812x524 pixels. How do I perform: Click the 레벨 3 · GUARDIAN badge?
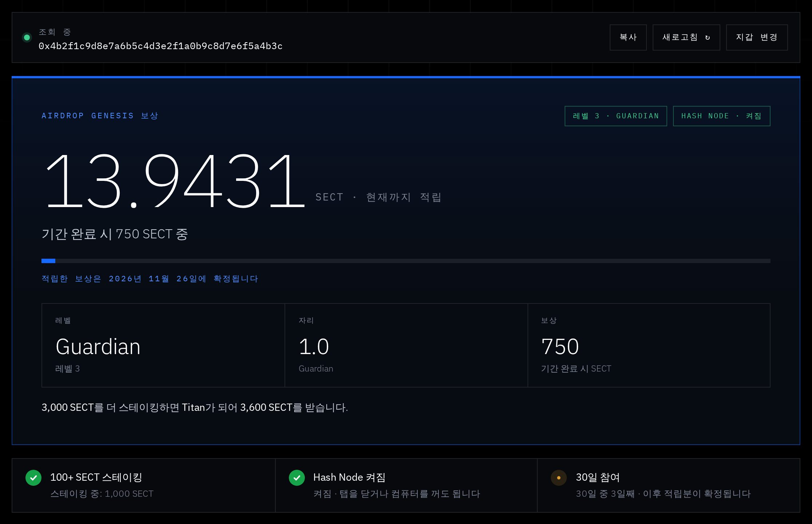pos(616,116)
